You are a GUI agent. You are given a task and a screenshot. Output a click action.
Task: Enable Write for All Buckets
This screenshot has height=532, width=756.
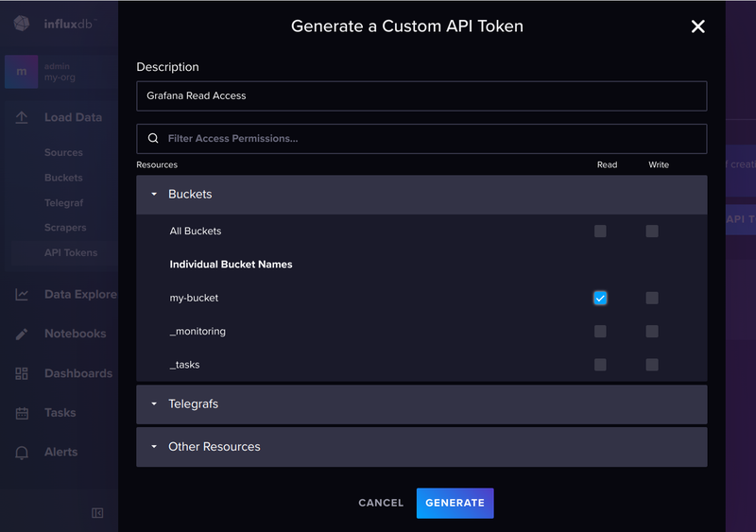click(652, 231)
